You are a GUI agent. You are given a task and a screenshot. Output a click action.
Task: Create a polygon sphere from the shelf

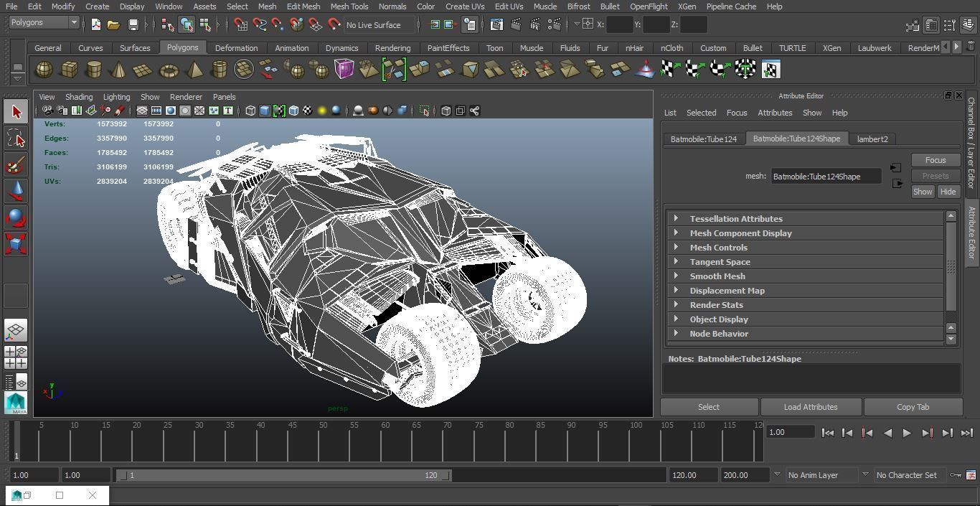coord(44,70)
